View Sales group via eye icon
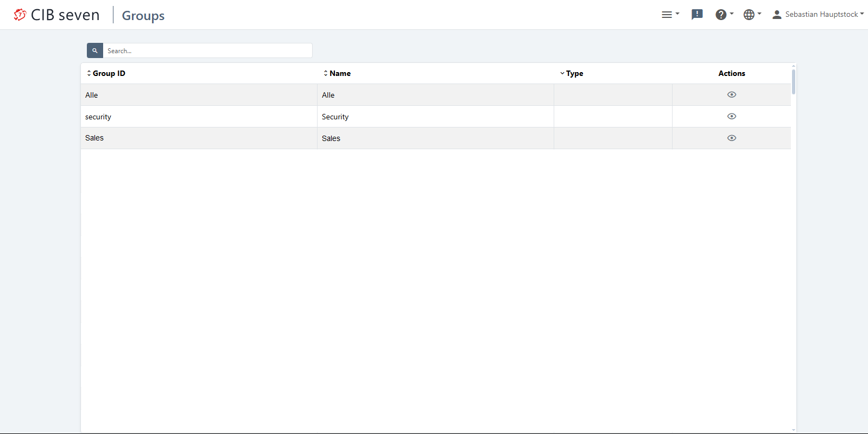This screenshot has height=434, width=868. [x=731, y=138]
